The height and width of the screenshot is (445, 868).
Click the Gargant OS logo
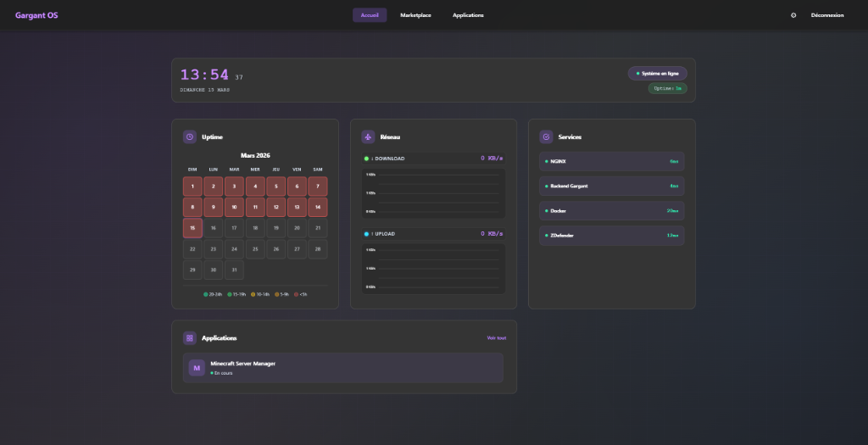coord(36,15)
